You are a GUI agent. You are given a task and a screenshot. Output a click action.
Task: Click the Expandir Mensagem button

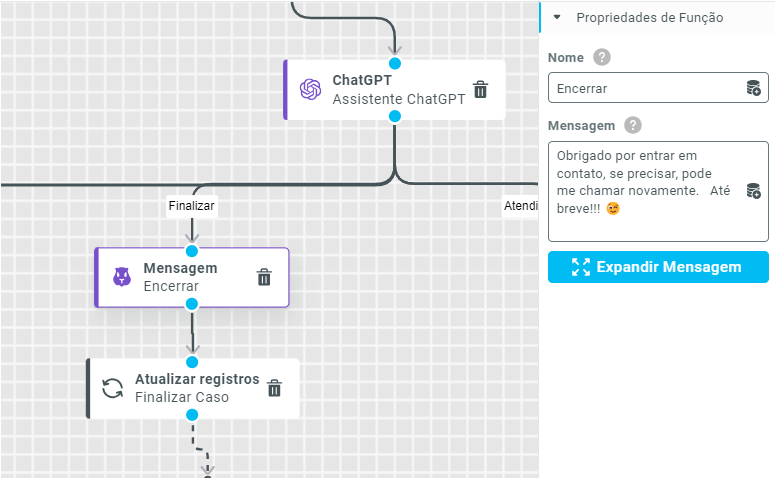coord(658,267)
